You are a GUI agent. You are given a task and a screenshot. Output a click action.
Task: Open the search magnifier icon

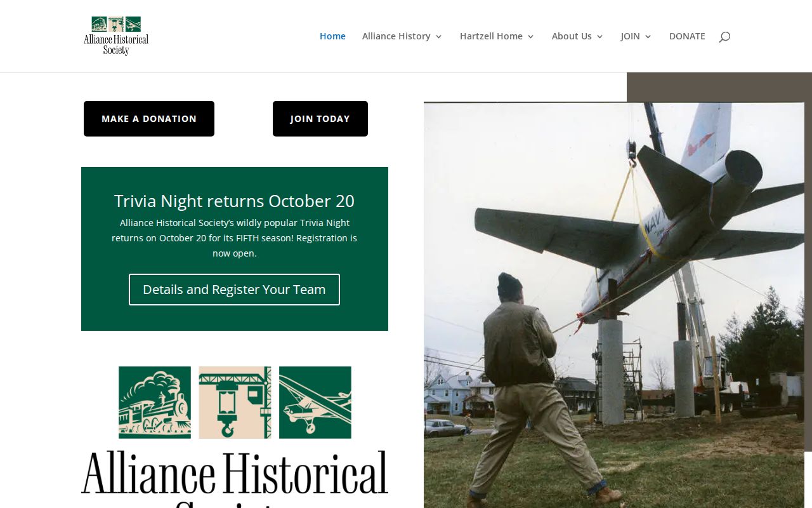(724, 37)
